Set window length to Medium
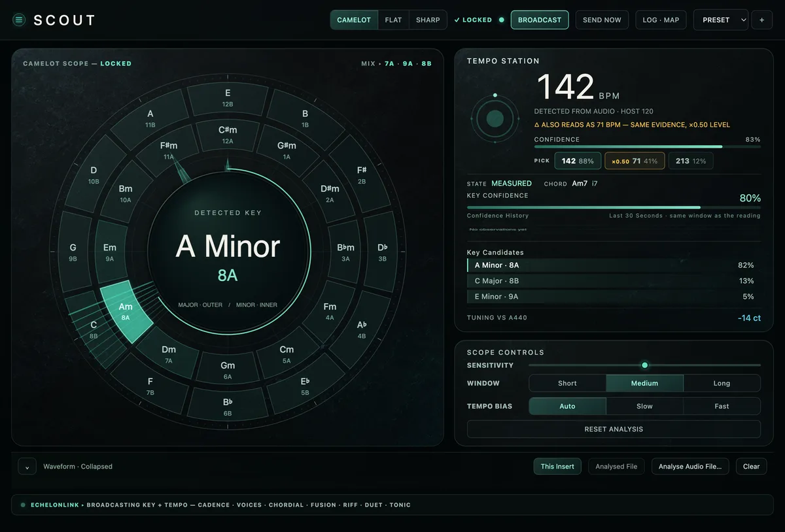The height and width of the screenshot is (532, 785). click(x=644, y=383)
